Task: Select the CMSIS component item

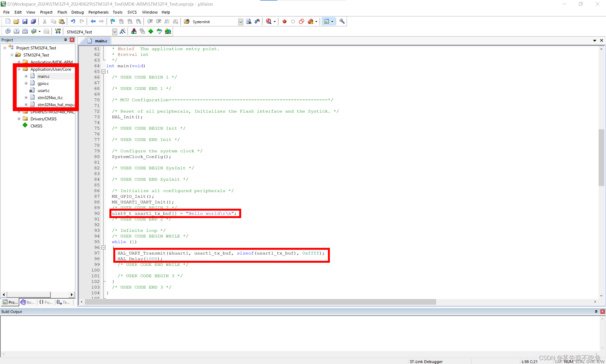Action: click(36, 126)
